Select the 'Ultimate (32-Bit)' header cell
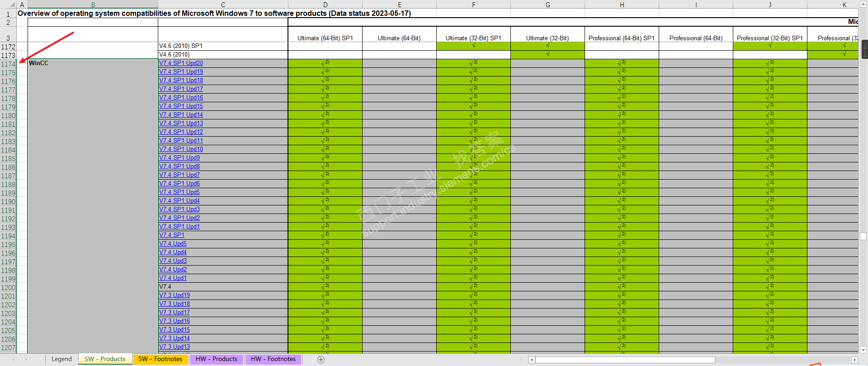The image size is (868, 366). tap(547, 34)
